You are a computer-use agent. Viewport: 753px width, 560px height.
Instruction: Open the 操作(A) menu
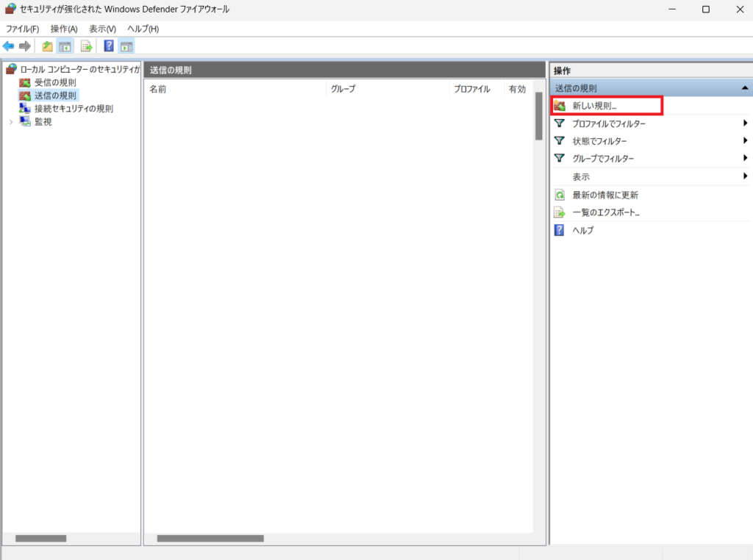pyautogui.click(x=64, y=29)
